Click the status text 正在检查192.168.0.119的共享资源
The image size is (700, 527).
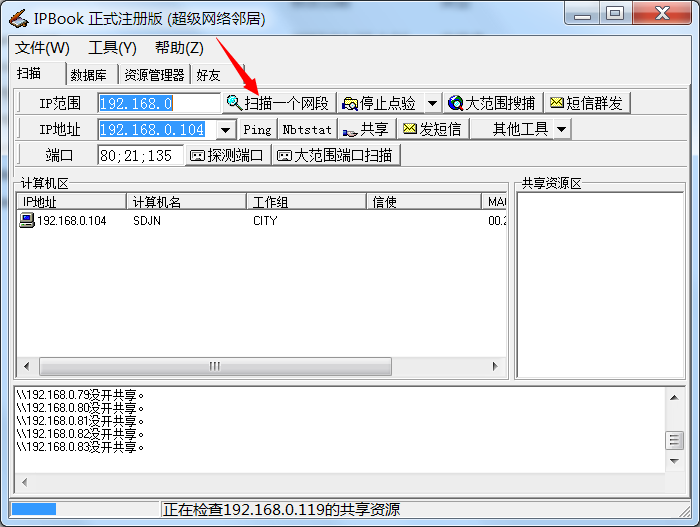(x=281, y=509)
